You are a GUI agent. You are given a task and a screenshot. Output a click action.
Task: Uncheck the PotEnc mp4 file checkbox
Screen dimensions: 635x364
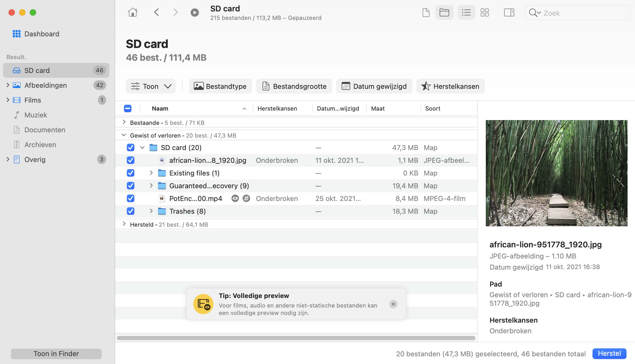[131, 198]
